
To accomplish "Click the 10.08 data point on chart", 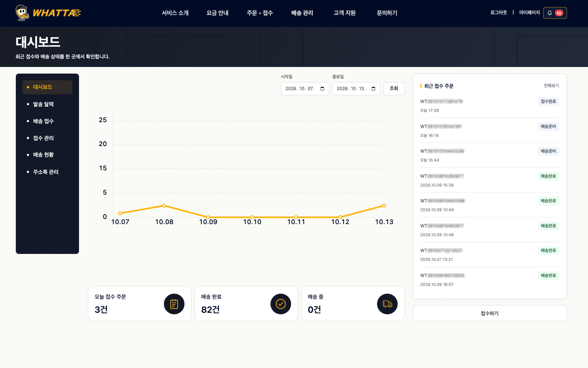I will click(164, 206).
